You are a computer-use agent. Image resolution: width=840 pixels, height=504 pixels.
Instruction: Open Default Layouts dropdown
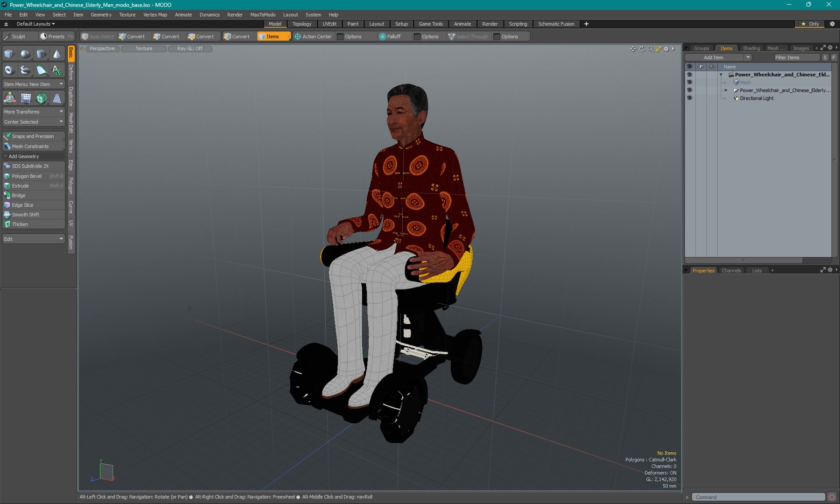(35, 24)
